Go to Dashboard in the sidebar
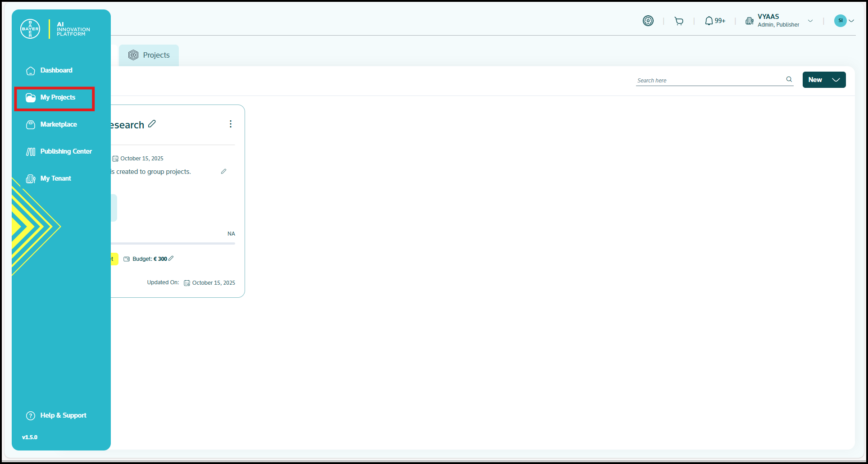The height and width of the screenshot is (464, 868). click(x=56, y=70)
